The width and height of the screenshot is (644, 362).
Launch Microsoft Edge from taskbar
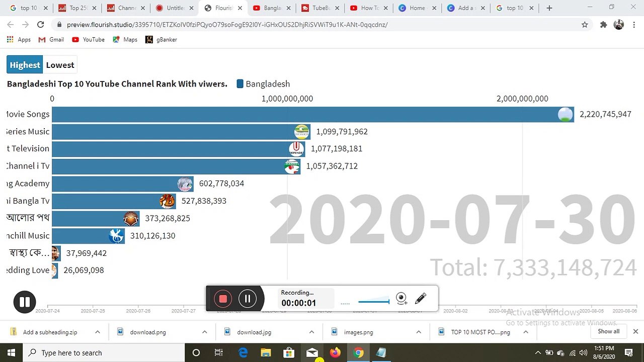click(x=243, y=353)
